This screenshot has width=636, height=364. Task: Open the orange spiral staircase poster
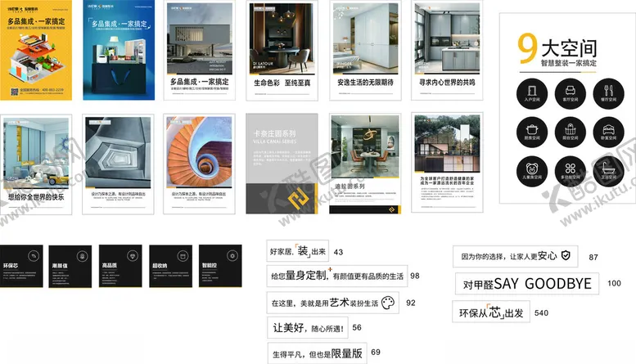[199, 164]
